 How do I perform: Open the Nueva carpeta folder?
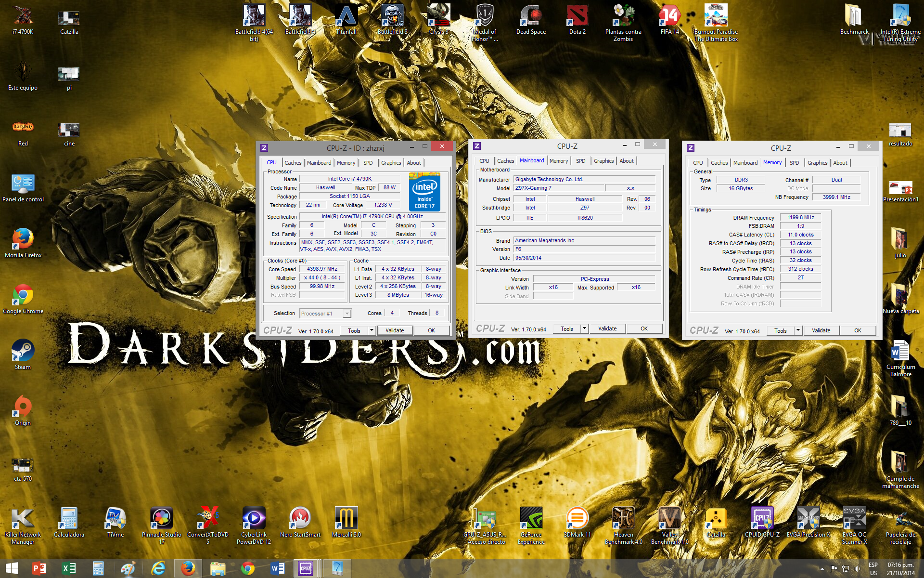(900, 299)
